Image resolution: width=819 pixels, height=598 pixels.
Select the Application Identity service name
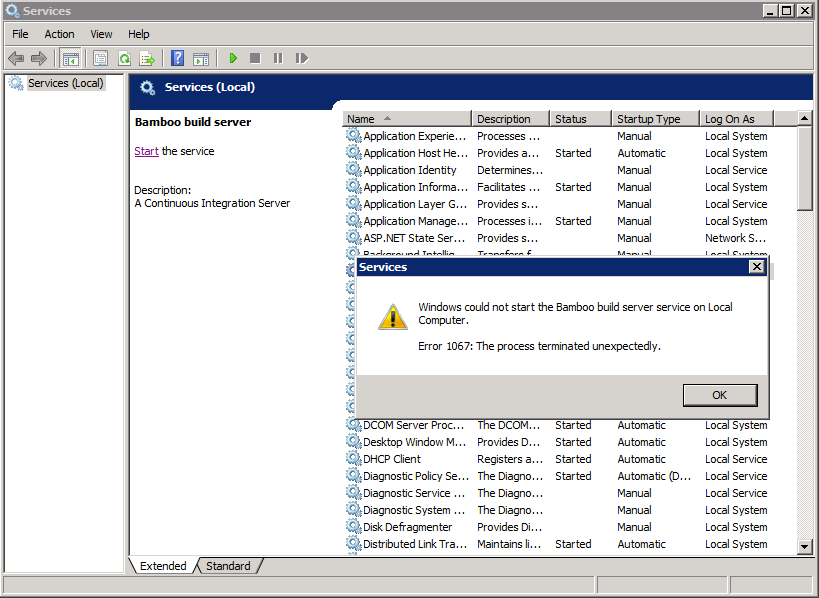click(410, 170)
